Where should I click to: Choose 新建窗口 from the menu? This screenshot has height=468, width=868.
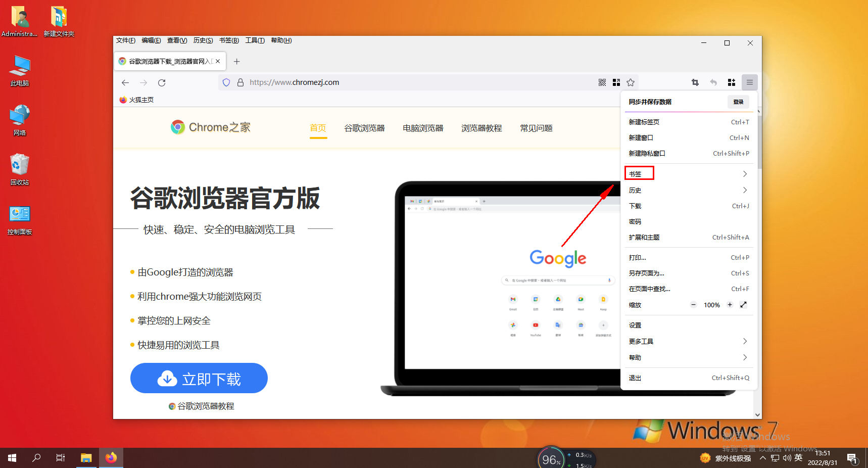pyautogui.click(x=689, y=137)
